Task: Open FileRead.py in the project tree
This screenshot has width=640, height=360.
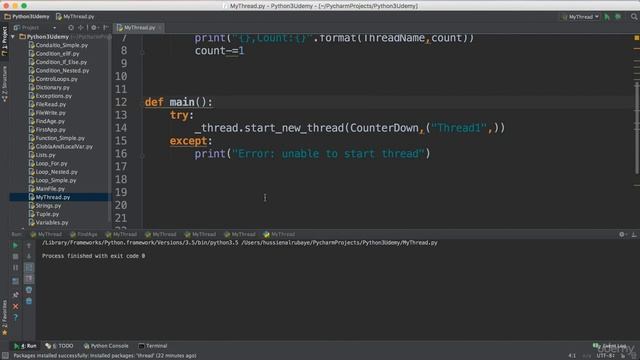Action: 47,104
